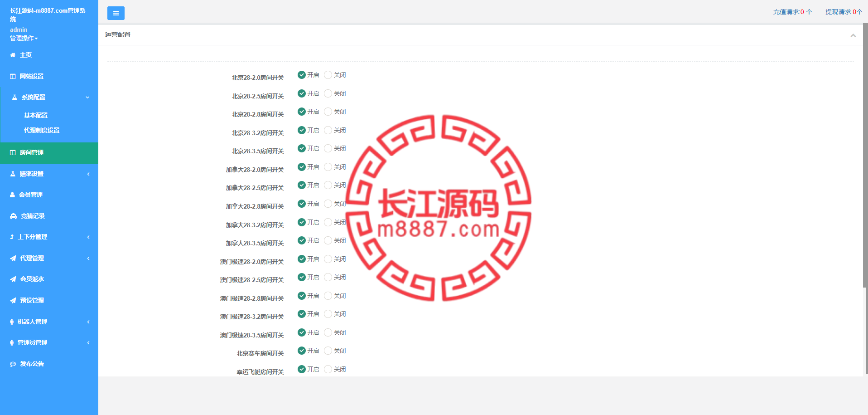Click the page vertical scrollbar
The image size is (868, 415).
pos(865,154)
